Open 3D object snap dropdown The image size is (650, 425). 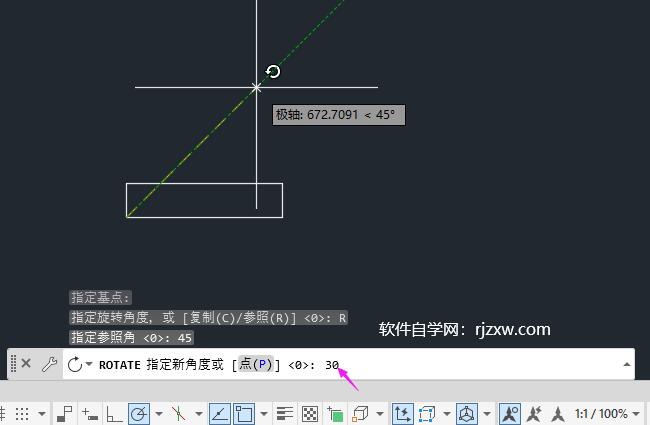[x=380, y=413]
